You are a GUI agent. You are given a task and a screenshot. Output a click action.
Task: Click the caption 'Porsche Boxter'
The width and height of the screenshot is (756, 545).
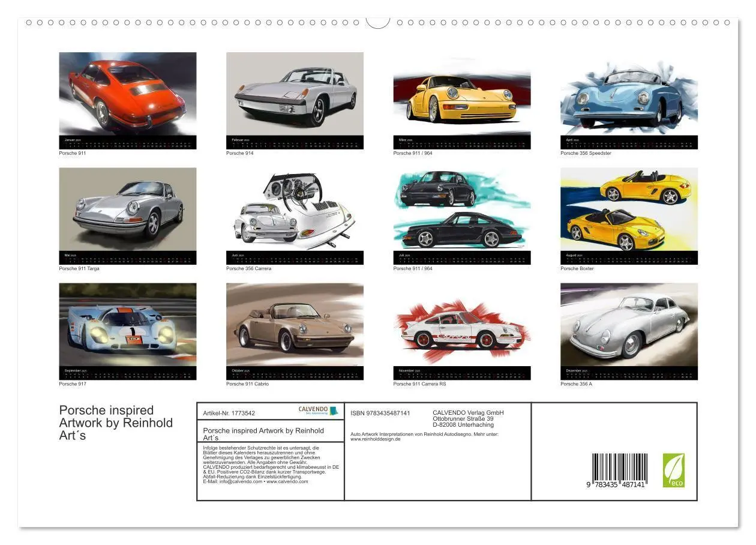point(577,268)
